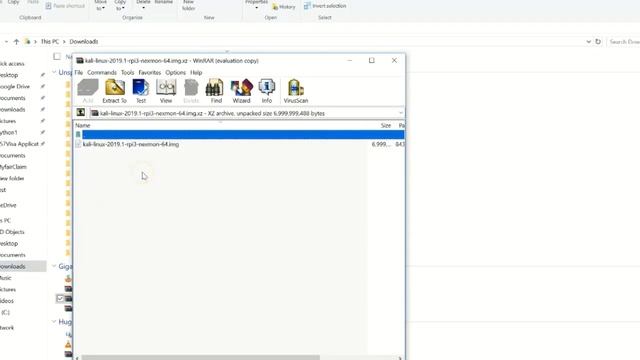
Task: Open the Info icon in WinRAR
Action: [x=267, y=91]
